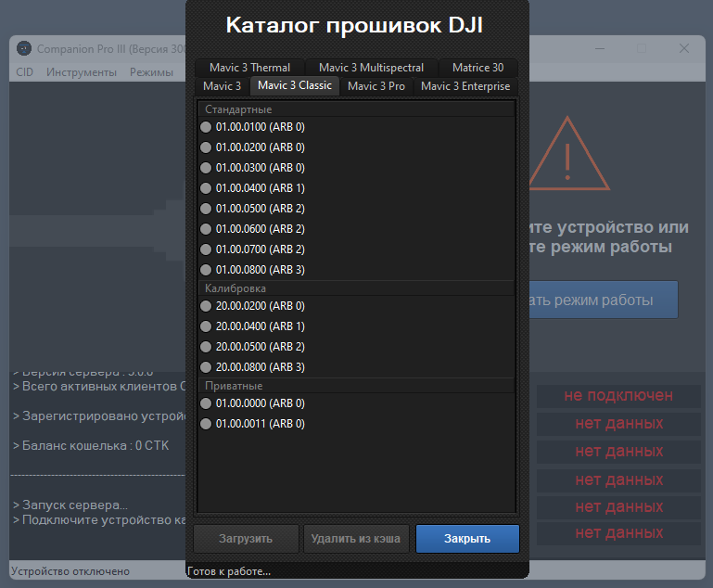The height and width of the screenshot is (588, 713).
Task: Maximize the Companion Pro III window
Action: [642, 48]
